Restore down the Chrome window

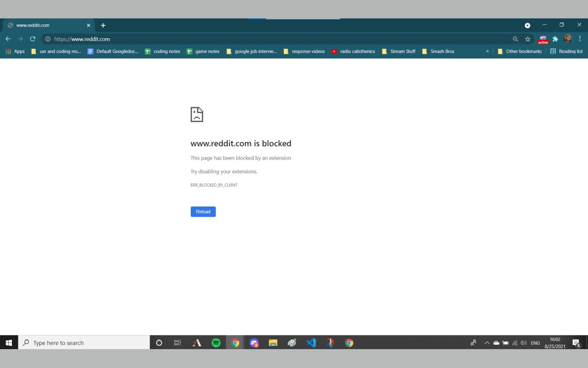click(561, 25)
